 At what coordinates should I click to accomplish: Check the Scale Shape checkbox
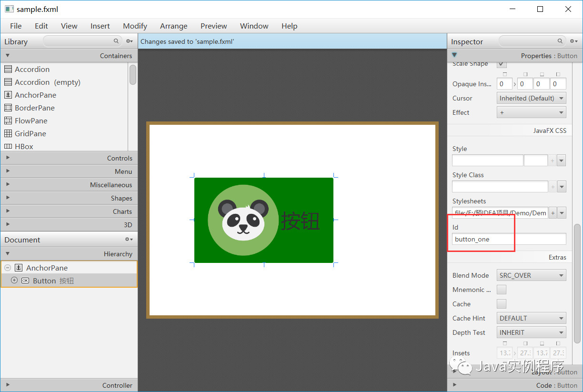pyautogui.click(x=501, y=63)
